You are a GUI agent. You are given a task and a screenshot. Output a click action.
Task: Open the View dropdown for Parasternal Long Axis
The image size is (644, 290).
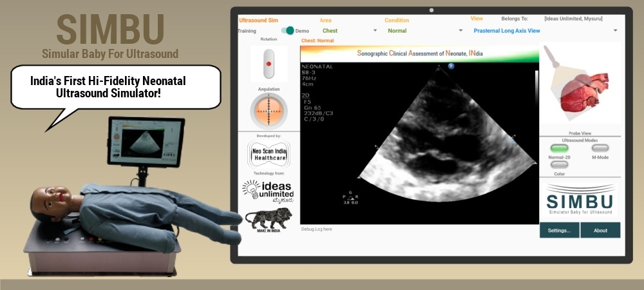(545, 30)
